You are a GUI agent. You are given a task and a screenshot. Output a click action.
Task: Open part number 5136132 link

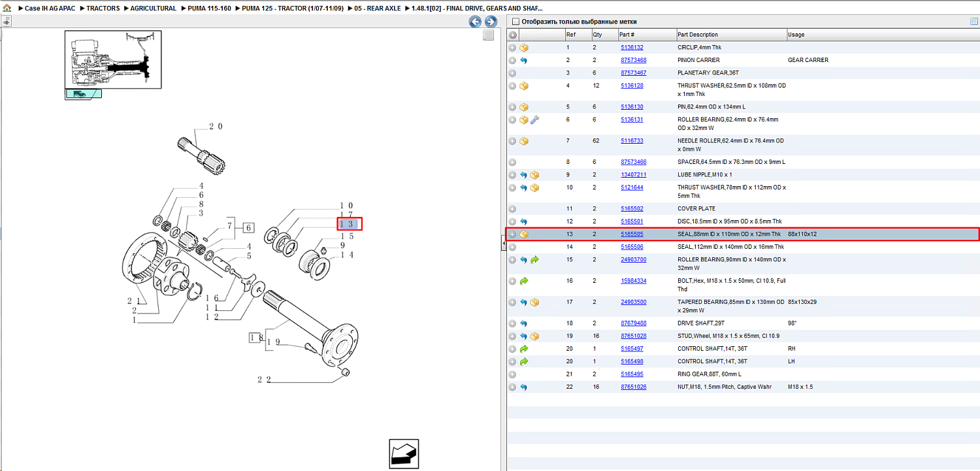pos(632,48)
